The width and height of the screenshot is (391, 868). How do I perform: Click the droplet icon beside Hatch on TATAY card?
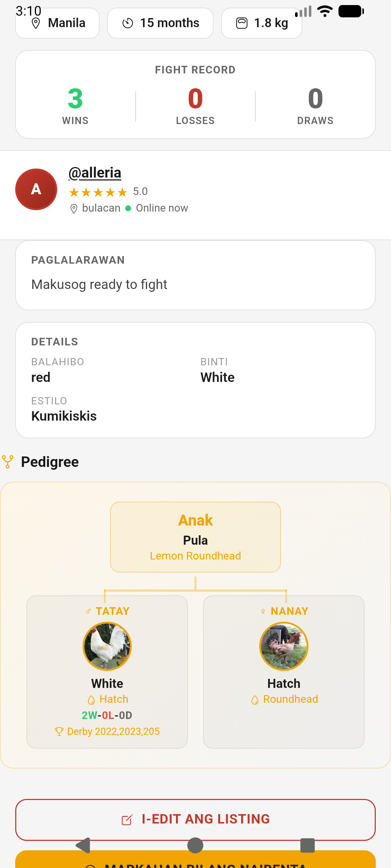click(91, 699)
